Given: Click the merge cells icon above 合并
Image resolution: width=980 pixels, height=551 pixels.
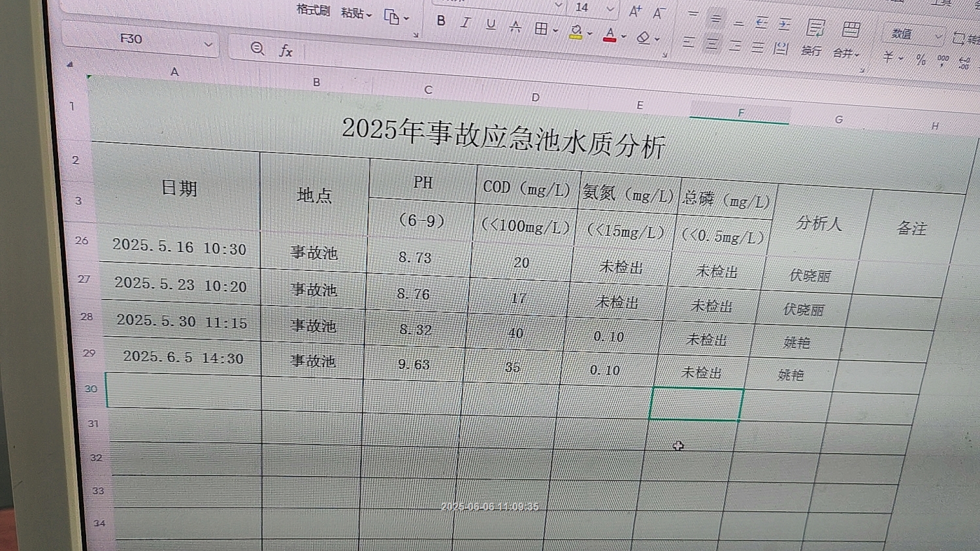Looking at the screenshot, I should point(851,29).
